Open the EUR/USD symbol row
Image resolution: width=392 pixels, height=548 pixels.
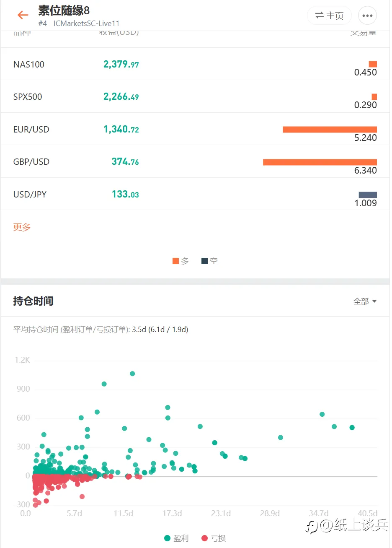(31, 130)
